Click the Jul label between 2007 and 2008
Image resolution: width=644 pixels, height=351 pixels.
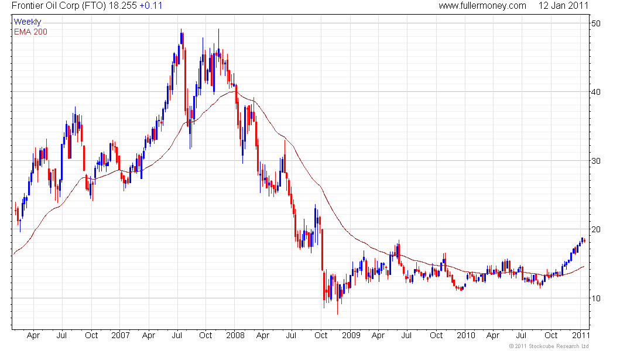tap(177, 335)
